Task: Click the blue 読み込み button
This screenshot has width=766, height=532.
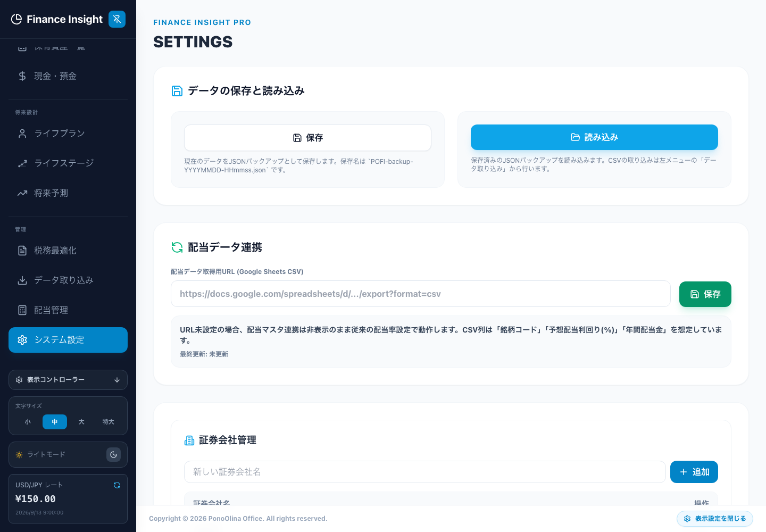Action: (x=594, y=137)
